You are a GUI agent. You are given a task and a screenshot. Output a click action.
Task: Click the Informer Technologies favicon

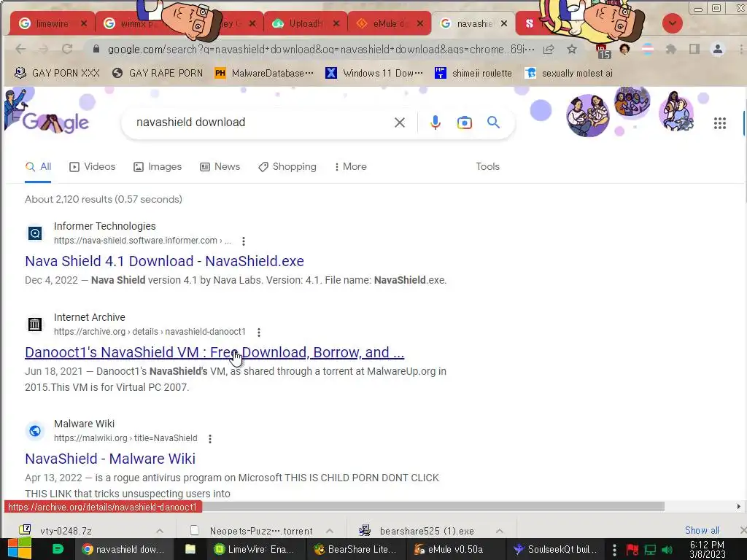35,233
